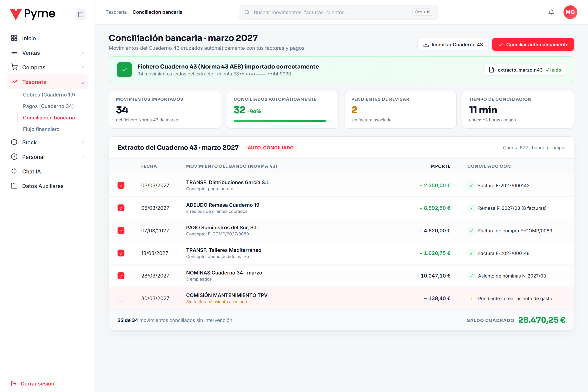Viewport: 588px width, 392px height.
Task: Open extracto_marzo.n43 file chip
Action: (525, 70)
